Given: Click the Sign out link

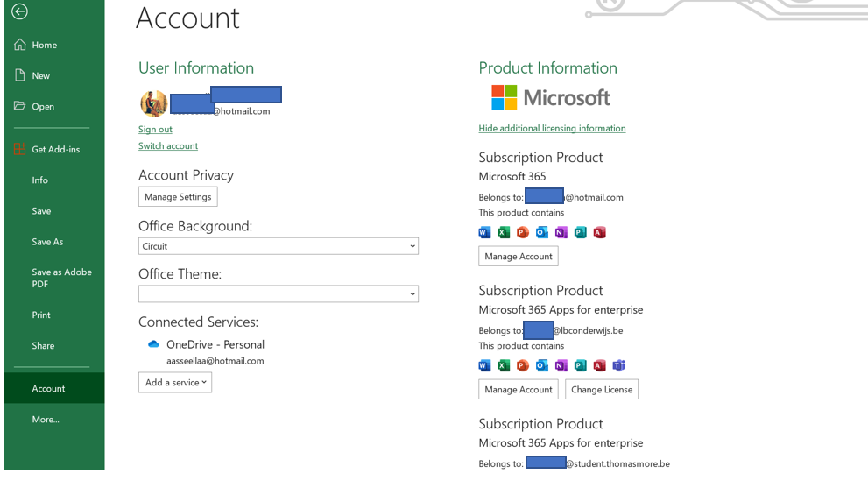Looking at the screenshot, I should click(x=155, y=129).
